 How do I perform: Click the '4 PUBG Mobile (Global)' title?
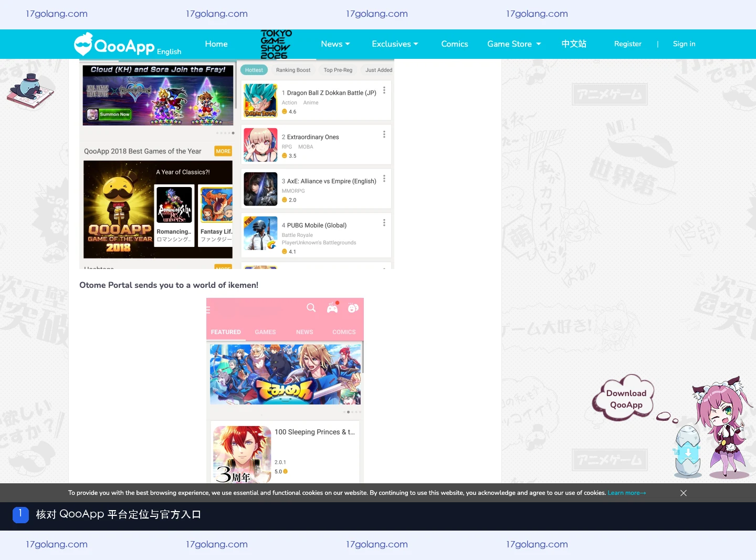314,225
